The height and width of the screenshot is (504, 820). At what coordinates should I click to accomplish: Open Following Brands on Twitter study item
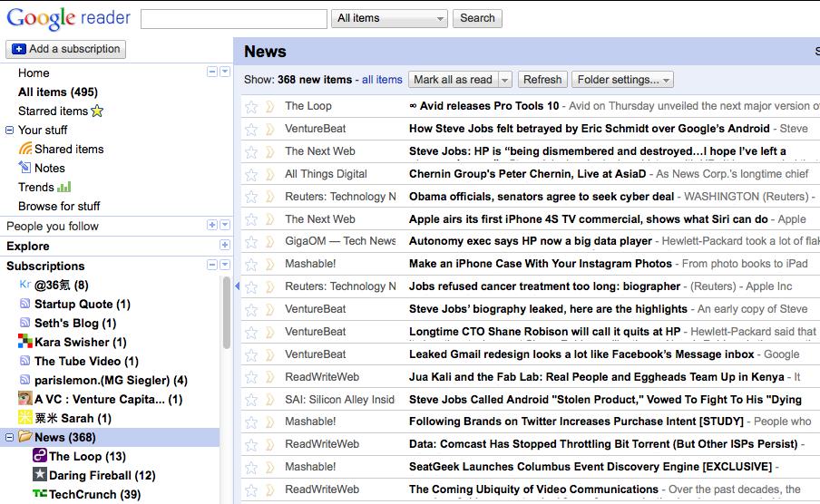(576, 422)
